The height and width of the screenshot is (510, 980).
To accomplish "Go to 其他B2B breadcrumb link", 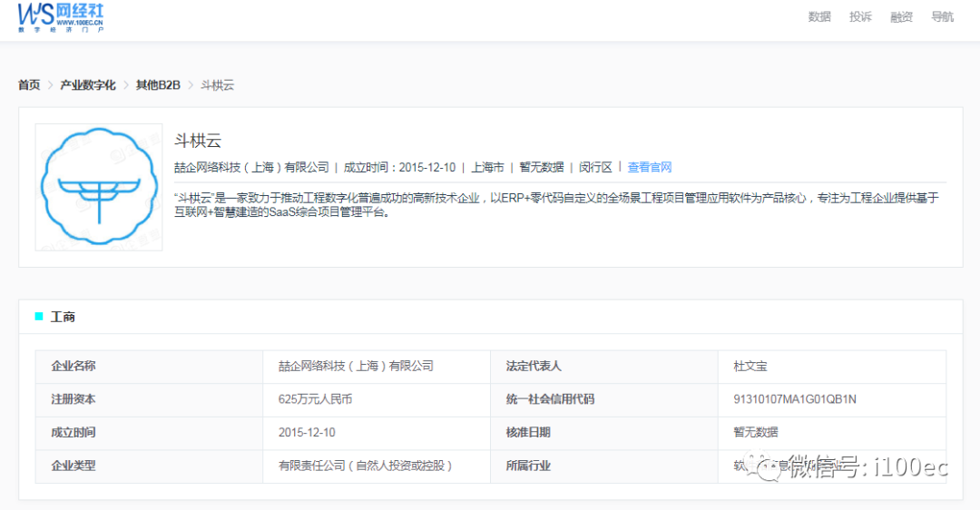I will 158,85.
